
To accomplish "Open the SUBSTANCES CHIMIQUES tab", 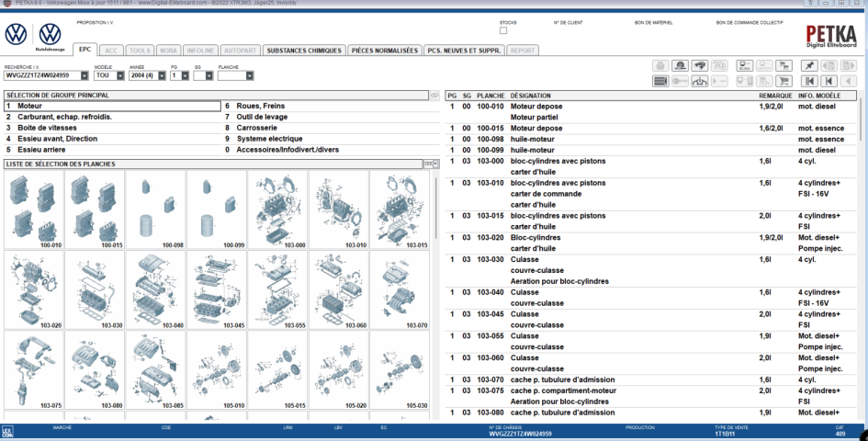I will tap(304, 51).
